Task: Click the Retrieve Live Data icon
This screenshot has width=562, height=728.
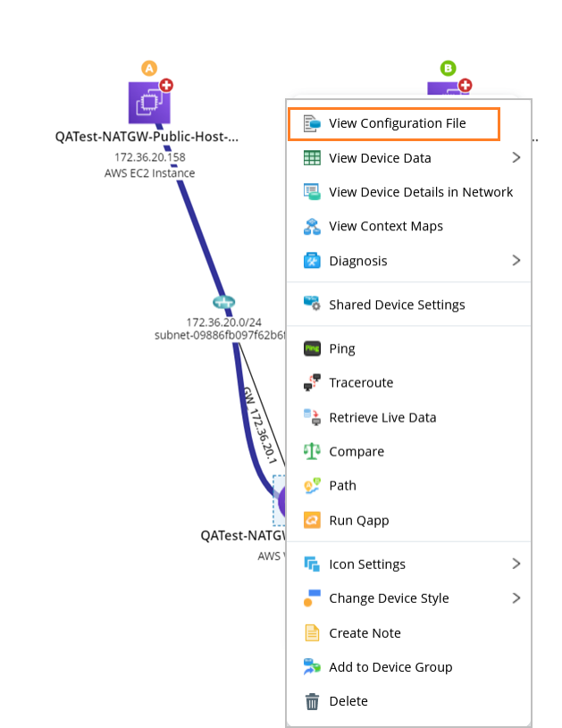Action: pyautogui.click(x=312, y=417)
